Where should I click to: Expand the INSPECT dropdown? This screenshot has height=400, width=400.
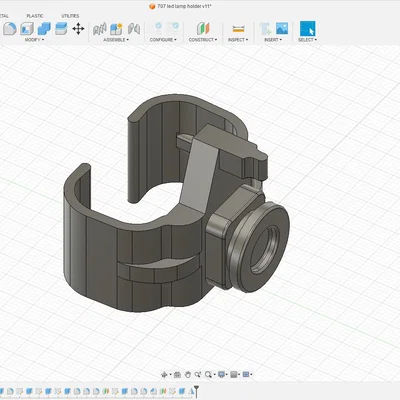click(238, 40)
